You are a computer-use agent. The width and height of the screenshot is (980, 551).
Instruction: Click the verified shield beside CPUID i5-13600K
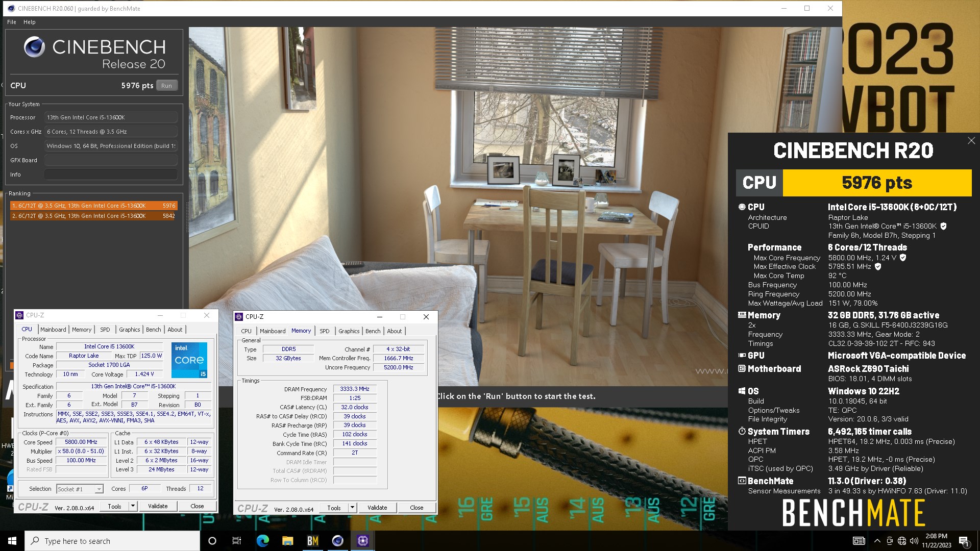point(943,227)
